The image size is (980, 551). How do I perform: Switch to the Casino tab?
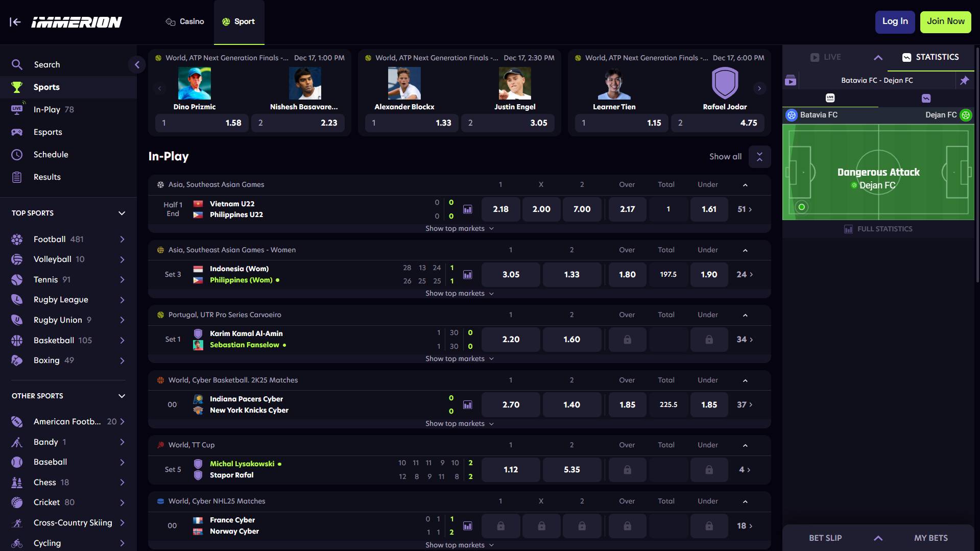pyautogui.click(x=185, y=22)
